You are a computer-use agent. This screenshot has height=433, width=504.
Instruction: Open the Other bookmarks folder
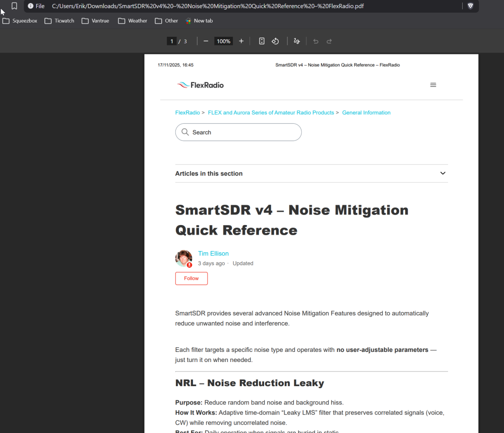point(166,21)
